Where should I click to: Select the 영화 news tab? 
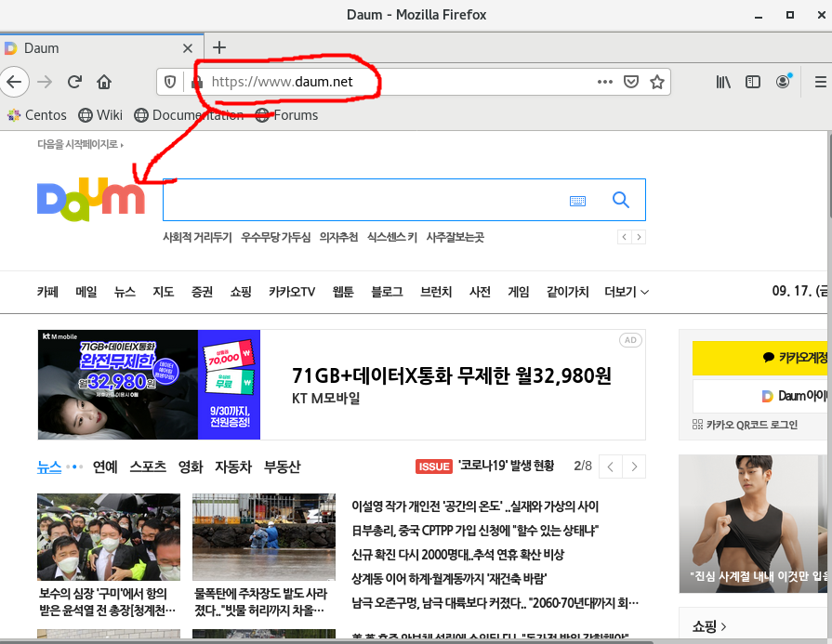[x=191, y=467]
